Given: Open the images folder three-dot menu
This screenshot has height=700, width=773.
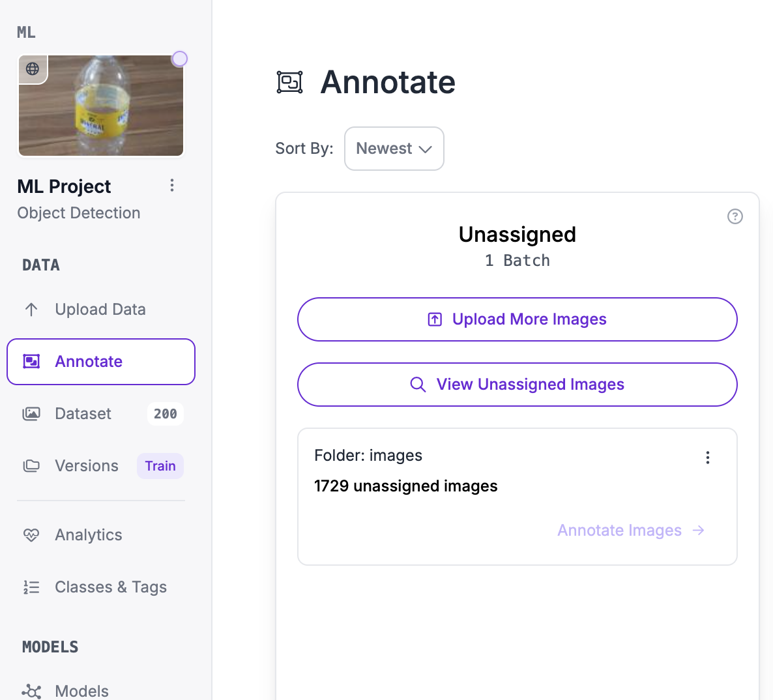Looking at the screenshot, I should [x=707, y=458].
